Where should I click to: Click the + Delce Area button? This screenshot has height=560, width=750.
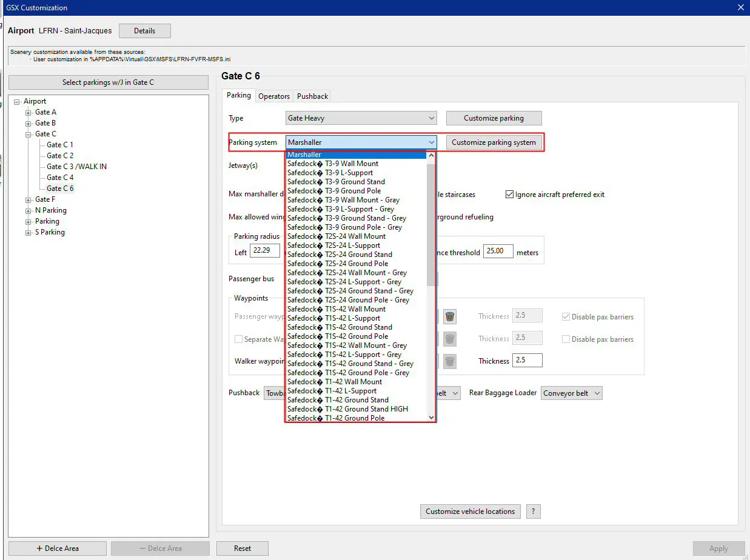(58, 548)
